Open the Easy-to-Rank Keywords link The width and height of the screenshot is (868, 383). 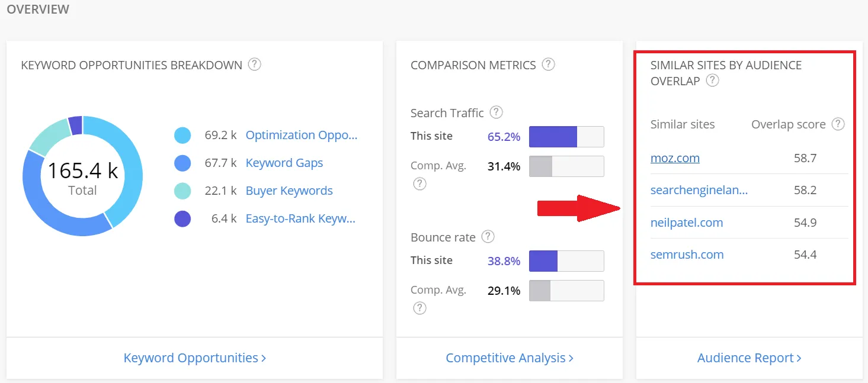[300, 218]
